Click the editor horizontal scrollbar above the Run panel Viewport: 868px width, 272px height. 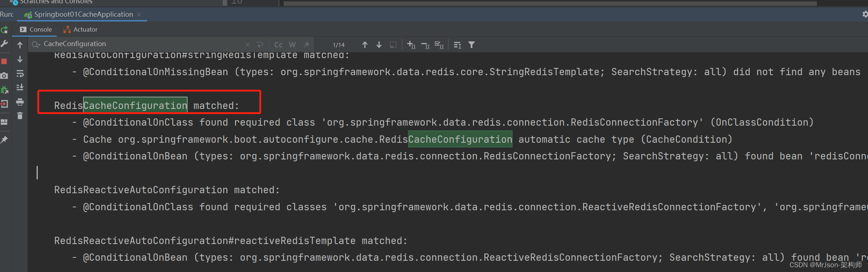point(550,3)
